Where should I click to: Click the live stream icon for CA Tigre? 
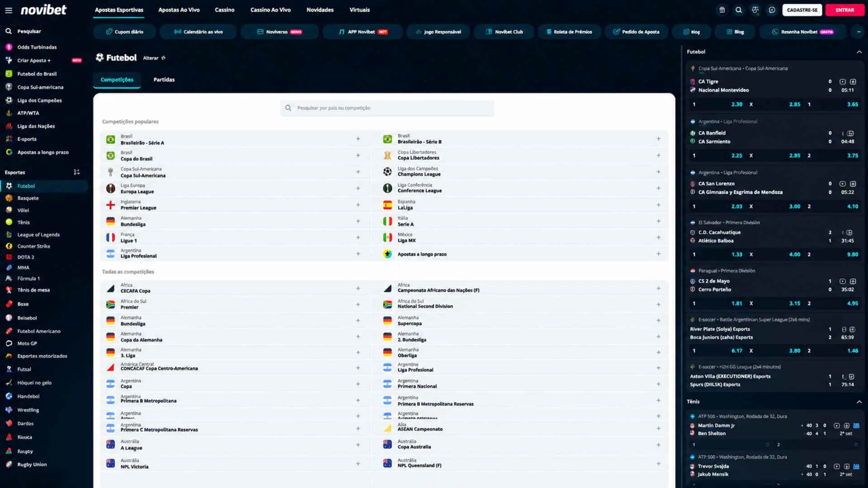[843, 82]
